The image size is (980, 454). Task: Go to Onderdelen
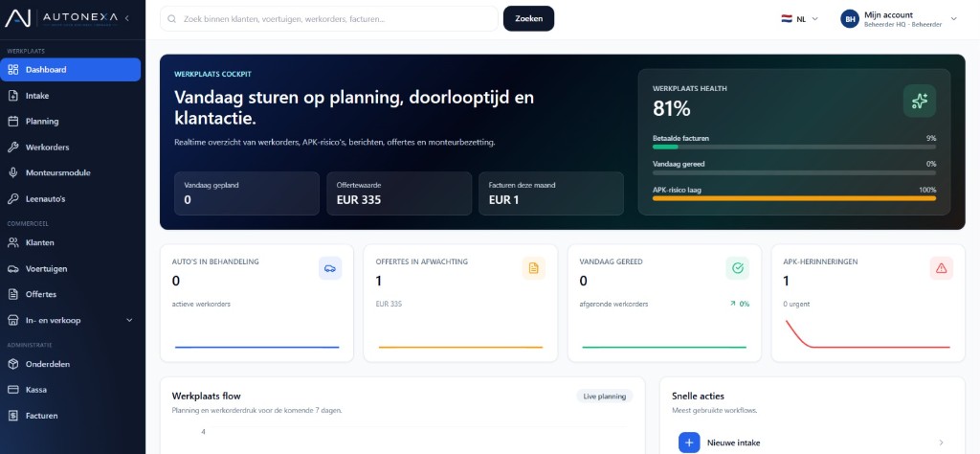pos(71,364)
